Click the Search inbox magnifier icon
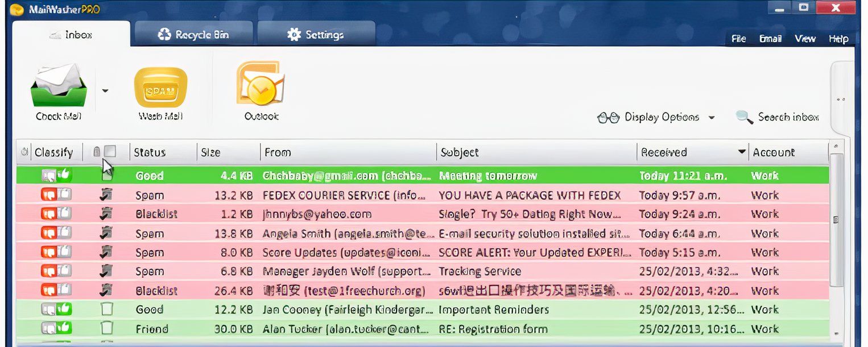Screen dimensions: 868x347 click(744, 117)
